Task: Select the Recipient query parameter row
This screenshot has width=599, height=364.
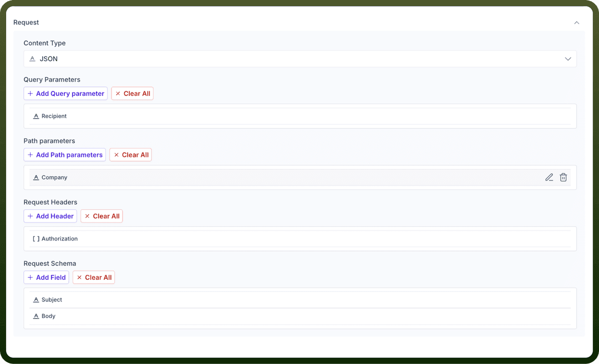Action: pos(300,116)
